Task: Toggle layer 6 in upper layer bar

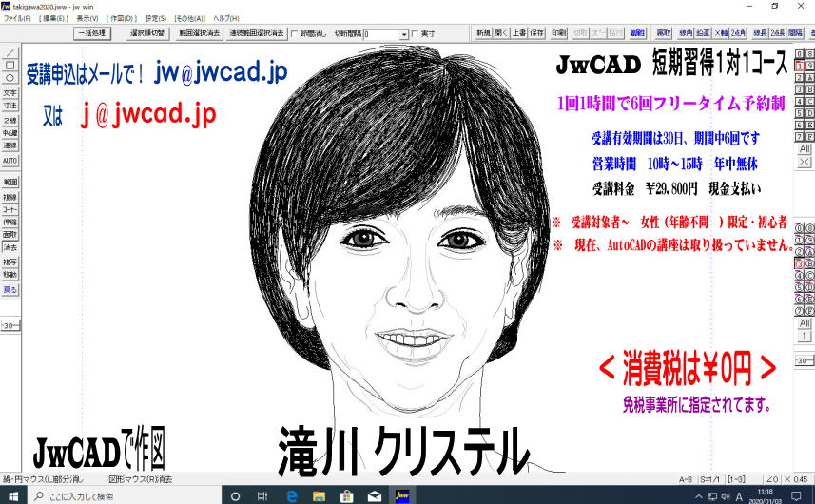Action: pyautogui.click(x=800, y=126)
